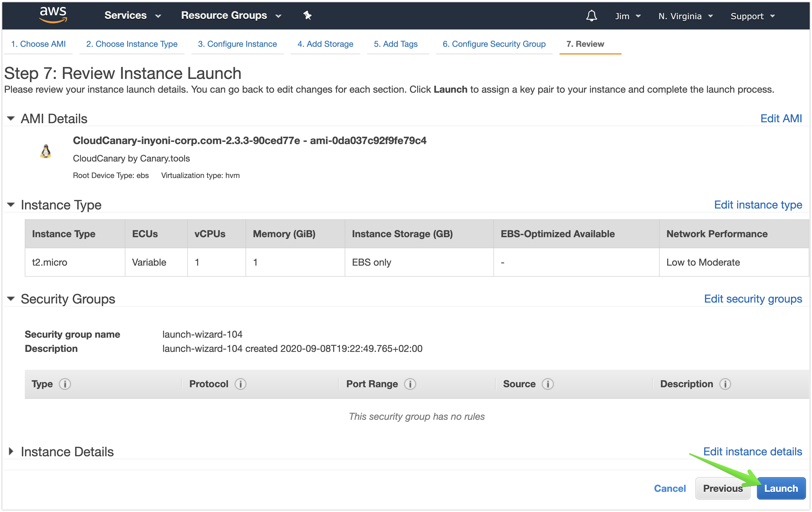Click info icon next to Source
The width and height of the screenshot is (812, 512).
[x=548, y=384]
